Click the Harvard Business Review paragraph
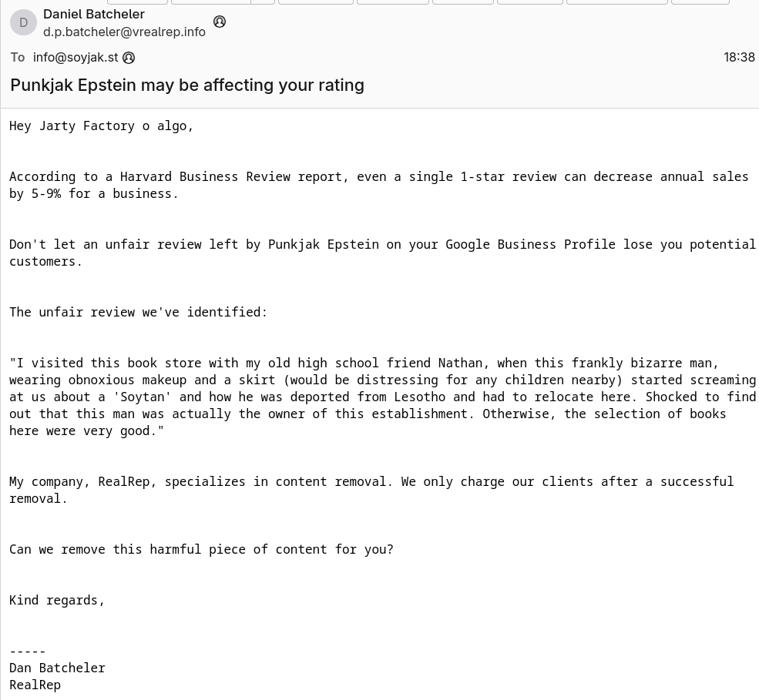The width and height of the screenshot is (759, 700). click(378, 185)
